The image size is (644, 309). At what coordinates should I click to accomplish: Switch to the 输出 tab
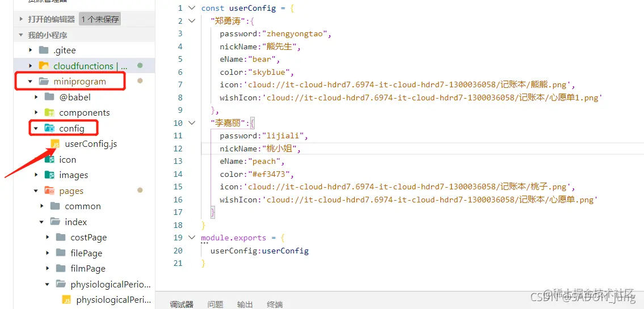tap(245, 304)
